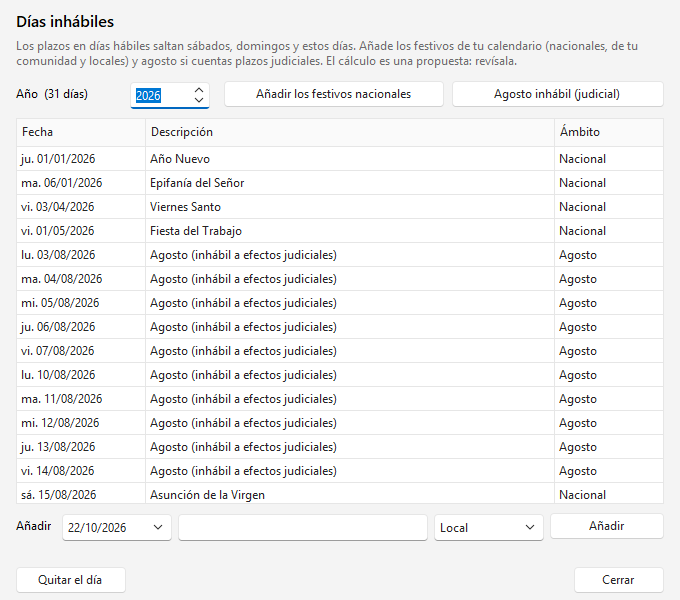Screen dimensions: 680x600
Task: Click the empty description text field
Action: click(303, 527)
